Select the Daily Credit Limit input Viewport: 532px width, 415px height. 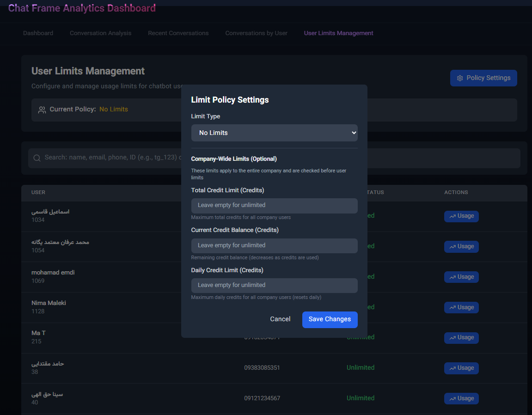(x=274, y=285)
